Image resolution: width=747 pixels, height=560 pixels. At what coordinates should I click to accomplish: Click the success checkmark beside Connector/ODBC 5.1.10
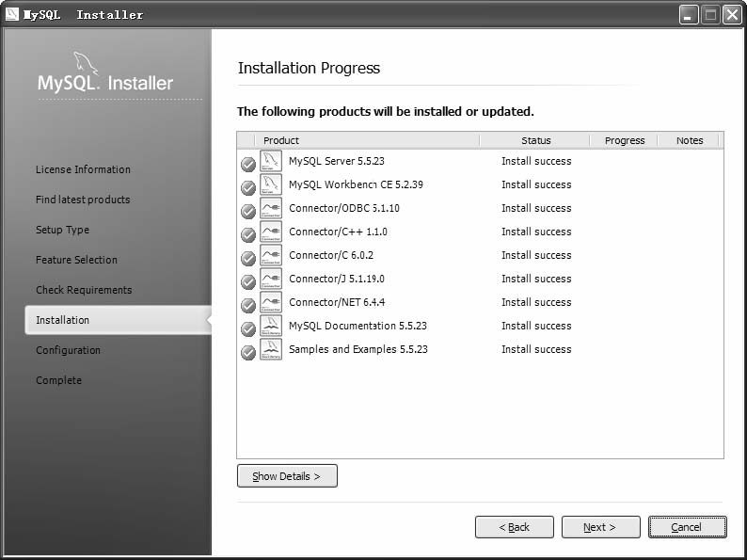pyautogui.click(x=248, y=211)
